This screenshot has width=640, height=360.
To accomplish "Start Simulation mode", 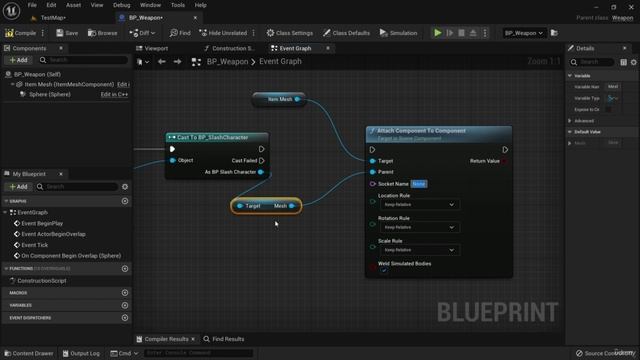I will click(x=398, y=33).
